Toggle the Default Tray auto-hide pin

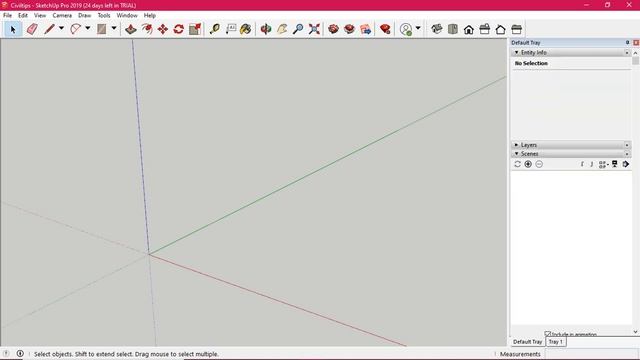coord(627,42)
